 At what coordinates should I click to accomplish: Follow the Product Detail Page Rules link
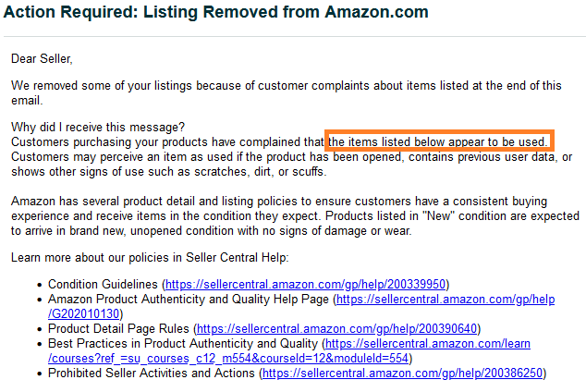click(x=338, y=328)
